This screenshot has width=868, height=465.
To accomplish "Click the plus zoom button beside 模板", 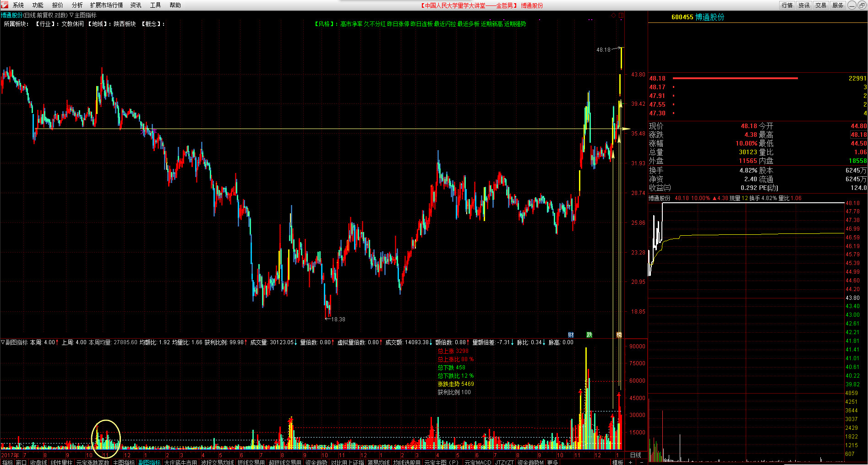I will coord(630,462).
